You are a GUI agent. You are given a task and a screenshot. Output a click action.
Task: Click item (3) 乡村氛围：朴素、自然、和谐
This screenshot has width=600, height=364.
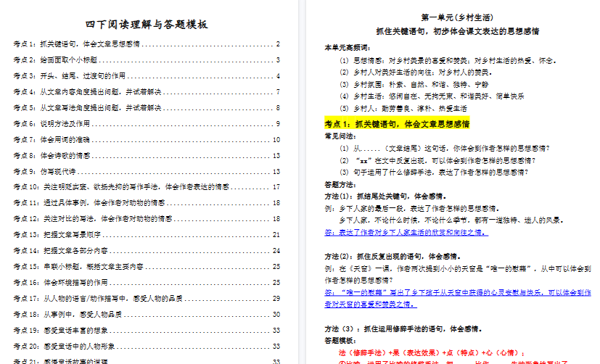[414, 85]
